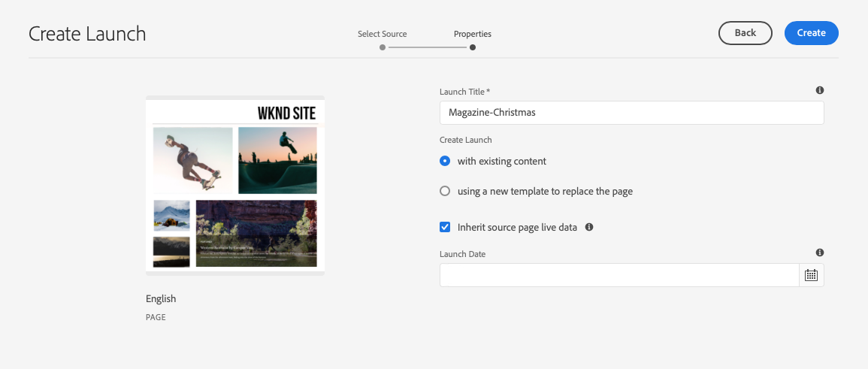Click the info icon beside Launch Date

(x=819, y=253)
